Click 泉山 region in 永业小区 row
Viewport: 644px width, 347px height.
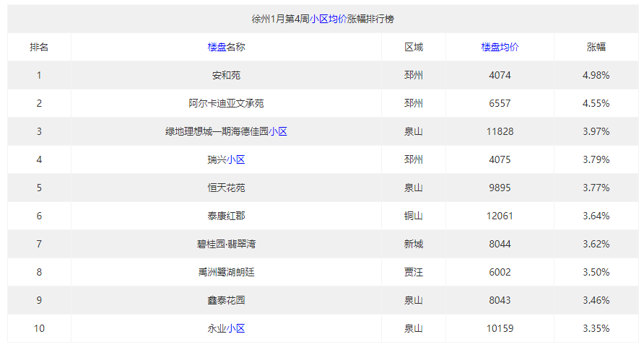pos(414,328)
